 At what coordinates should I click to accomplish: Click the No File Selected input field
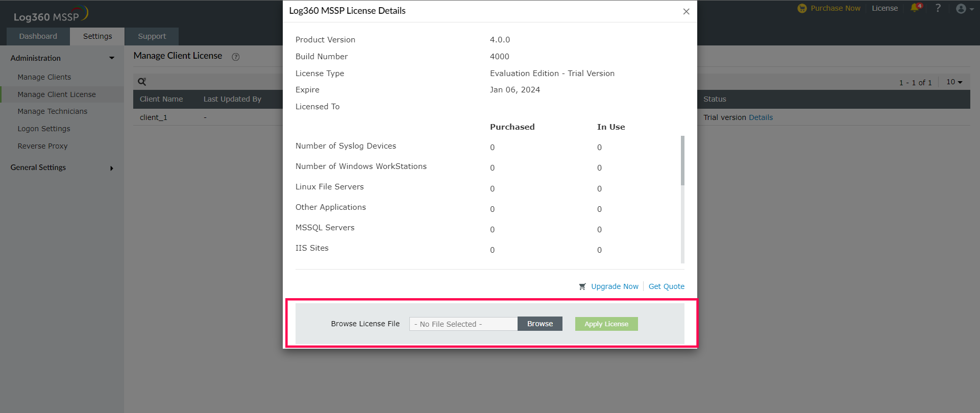coord(463,324)
